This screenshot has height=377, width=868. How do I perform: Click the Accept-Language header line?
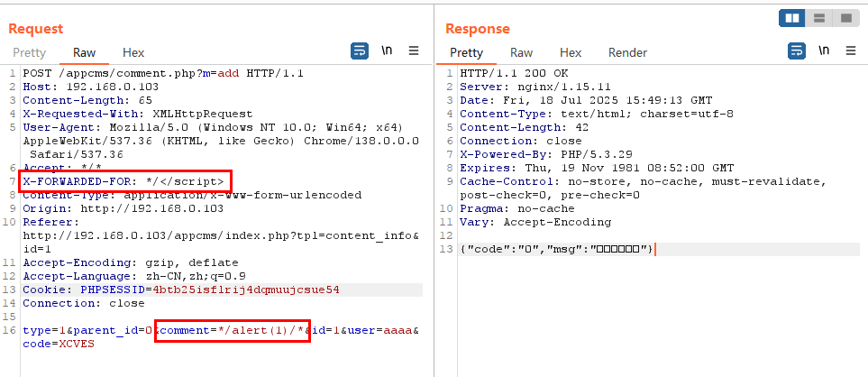tap(134, 276)
